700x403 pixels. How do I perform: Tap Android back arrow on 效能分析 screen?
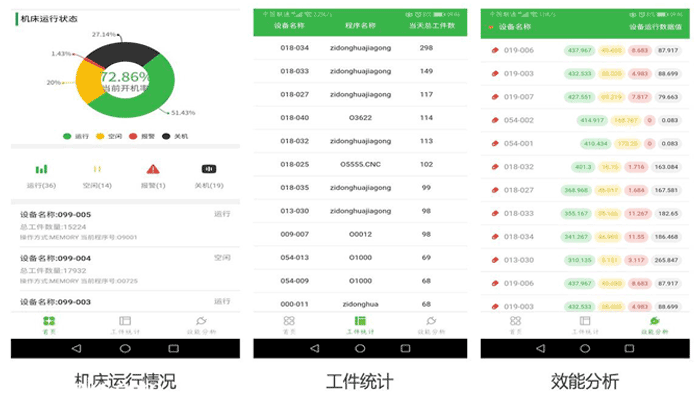coord(541,349)
